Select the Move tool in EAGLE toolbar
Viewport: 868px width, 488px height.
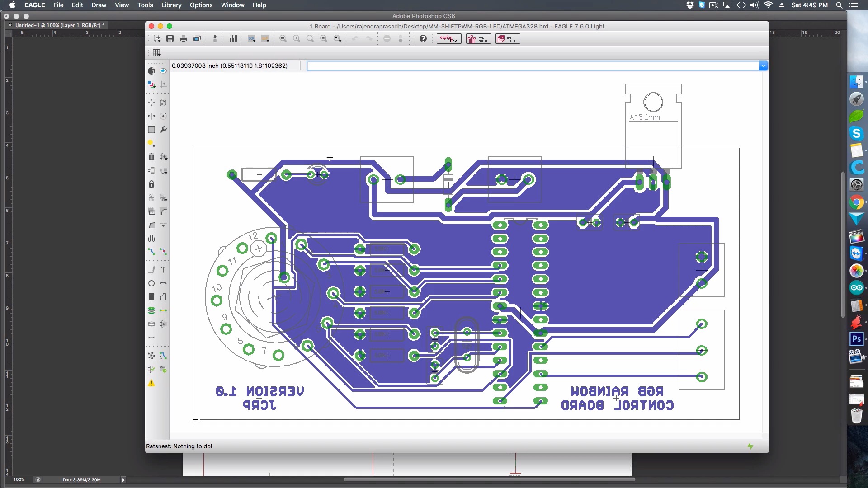151,103
